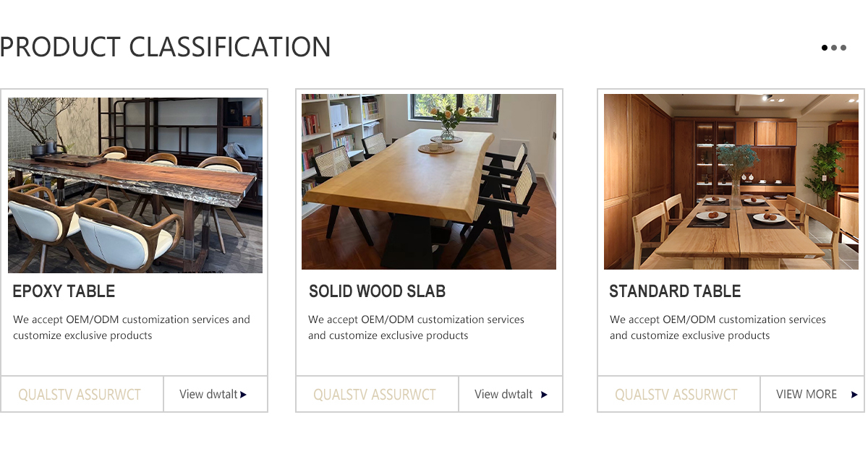The width and height of the screenshot is (868, 459).
Task: Click QUALSTV ASSURWCT in Solid Wood Slab card
Action: 375,395
